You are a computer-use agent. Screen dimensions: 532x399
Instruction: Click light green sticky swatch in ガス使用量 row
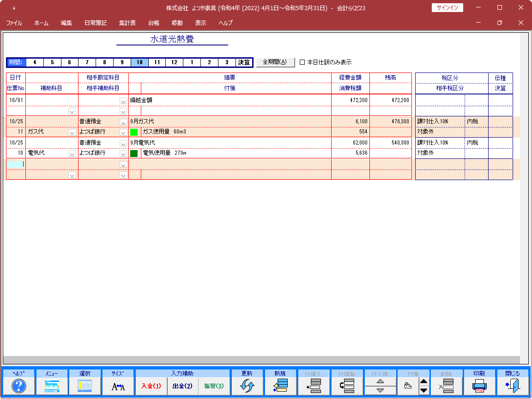coord(133,133)
